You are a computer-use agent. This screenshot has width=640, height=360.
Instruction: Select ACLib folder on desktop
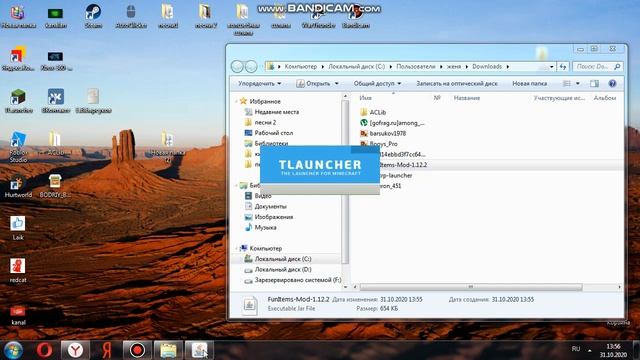click(55, 143)
